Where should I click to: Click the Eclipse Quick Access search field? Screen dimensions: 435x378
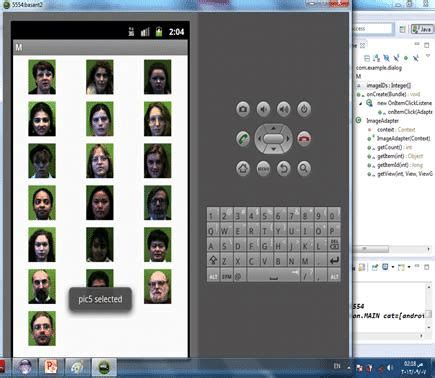pos(372,29)
